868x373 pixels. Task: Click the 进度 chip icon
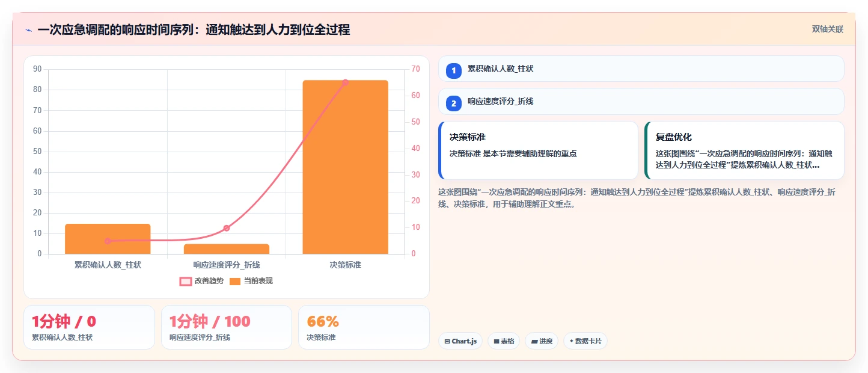pyautogui.click(x=534, y=341)
